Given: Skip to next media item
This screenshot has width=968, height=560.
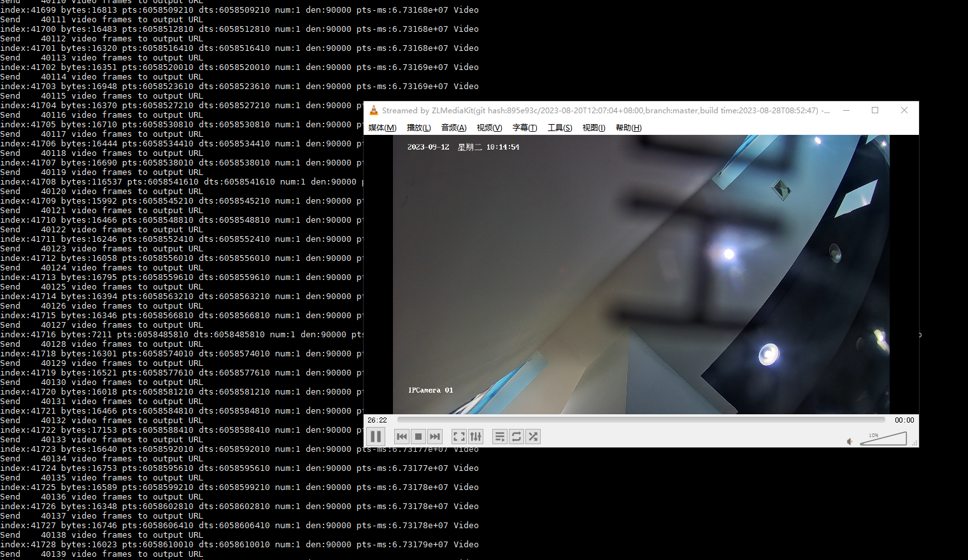Looking at the screenshot, I should coord(434,437).
